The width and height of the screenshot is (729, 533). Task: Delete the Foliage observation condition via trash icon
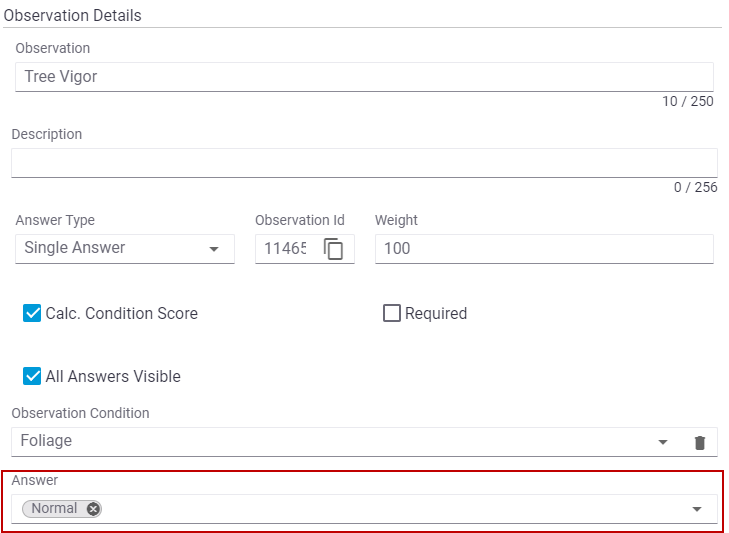click(700, 442)
